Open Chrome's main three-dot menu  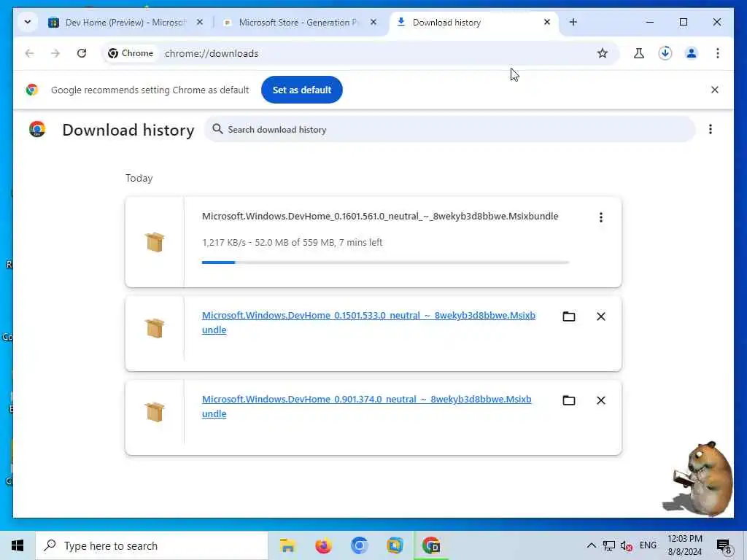(x=718, y=53)
